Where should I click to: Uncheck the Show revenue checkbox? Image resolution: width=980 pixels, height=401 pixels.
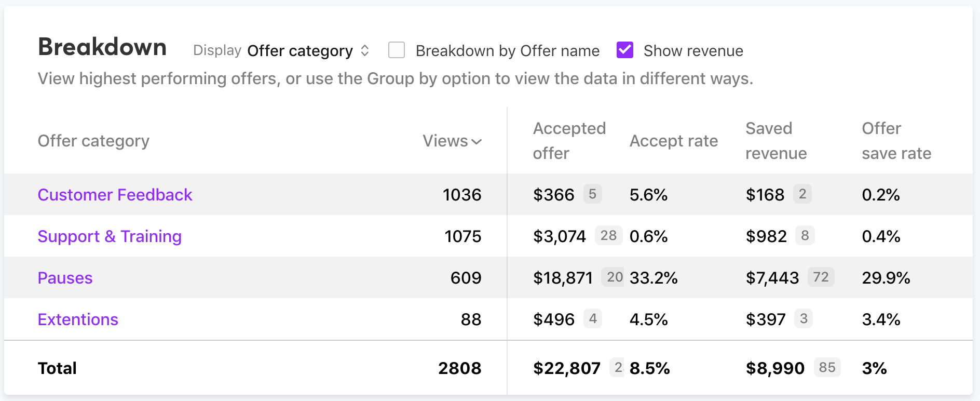pyautogui.click(x=625, y=50)
